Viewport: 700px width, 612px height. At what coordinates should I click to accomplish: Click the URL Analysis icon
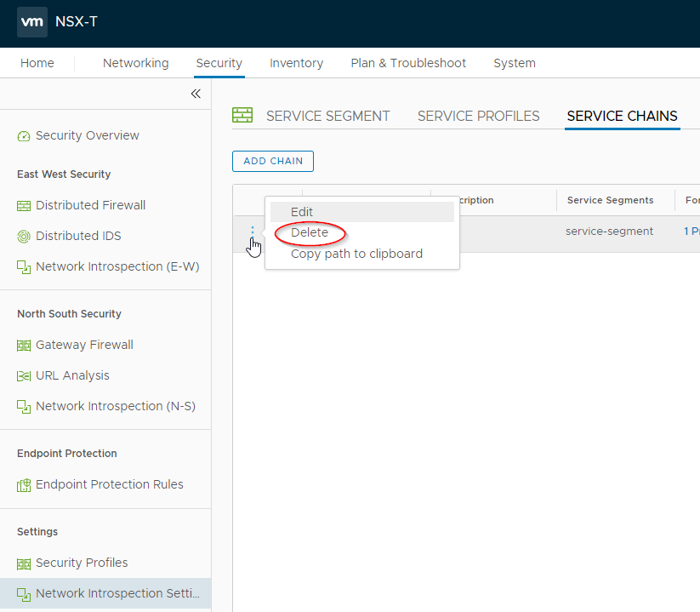click(x=24, y=376)
